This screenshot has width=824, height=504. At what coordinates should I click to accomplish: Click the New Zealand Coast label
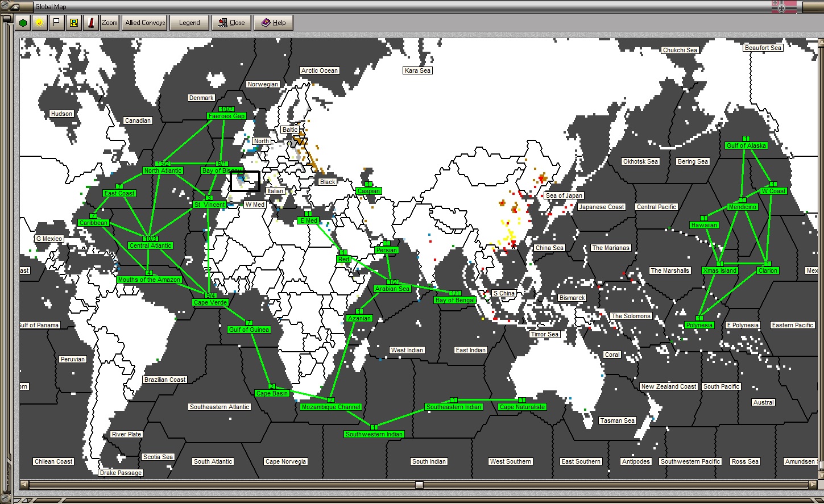[x=669, y=386]
